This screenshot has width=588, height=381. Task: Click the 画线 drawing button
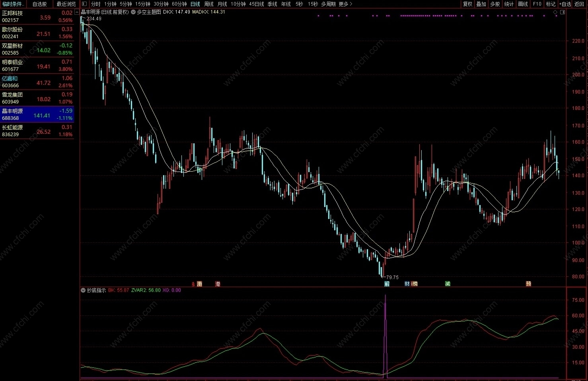pos(523,4)
